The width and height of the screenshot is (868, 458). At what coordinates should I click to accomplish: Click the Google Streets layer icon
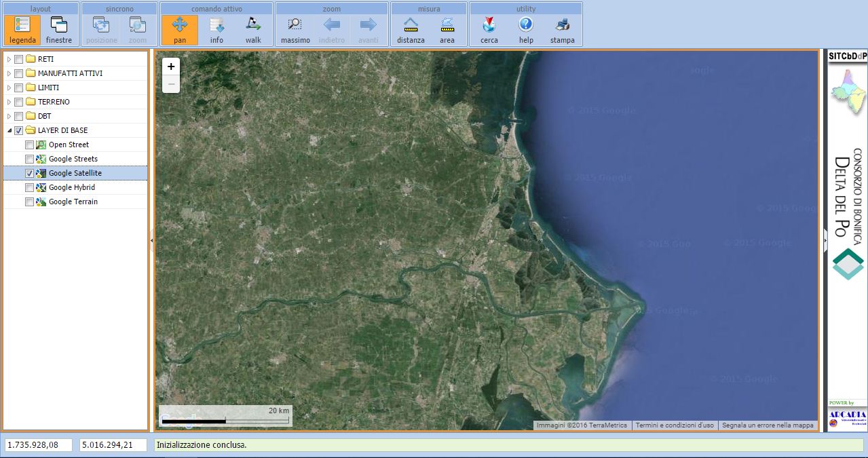click(41, 159)
